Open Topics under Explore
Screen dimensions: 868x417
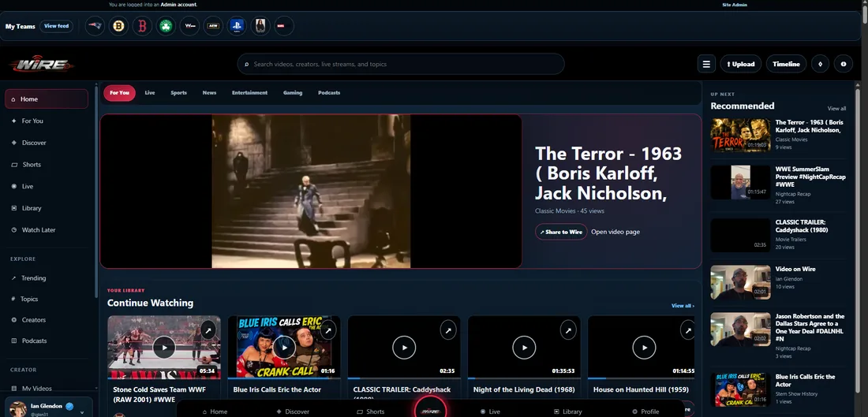tap(47, 299)
